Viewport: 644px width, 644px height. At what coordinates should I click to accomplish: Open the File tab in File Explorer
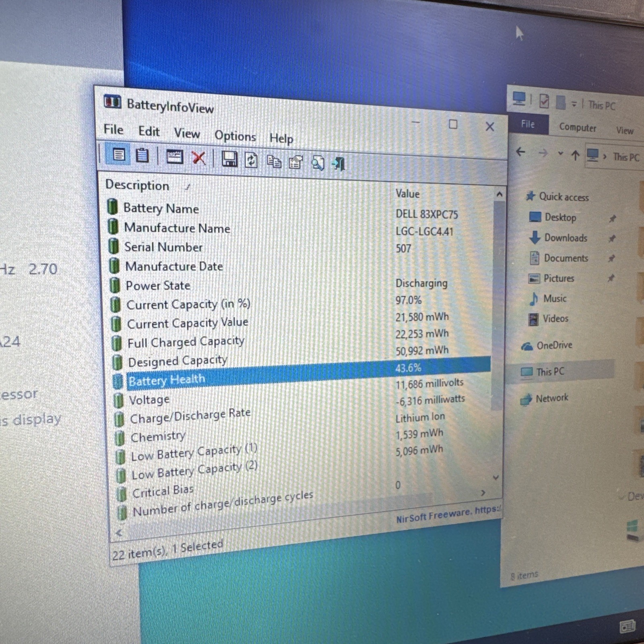[528, 124]
